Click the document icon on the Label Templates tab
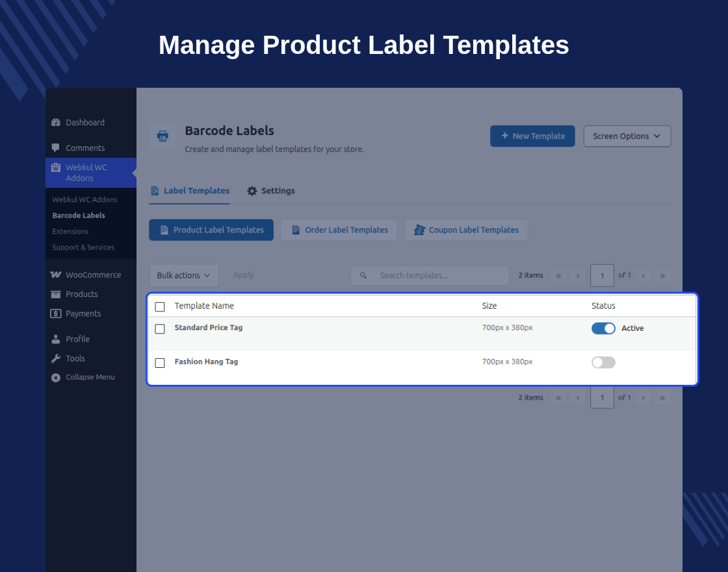 155,191
